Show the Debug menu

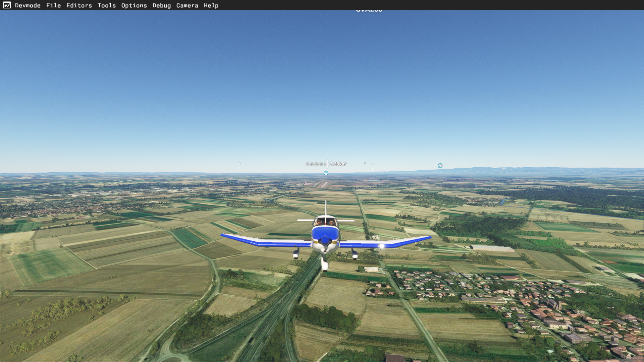[161, 5]
